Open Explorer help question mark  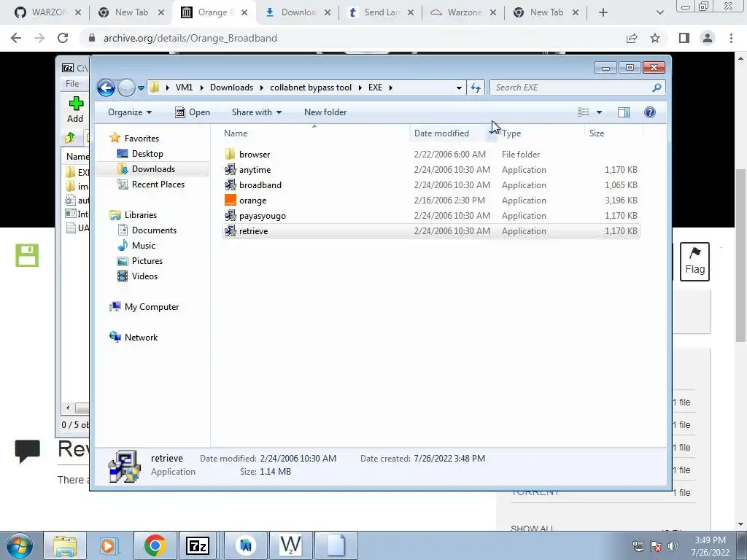tap(650, 112)
